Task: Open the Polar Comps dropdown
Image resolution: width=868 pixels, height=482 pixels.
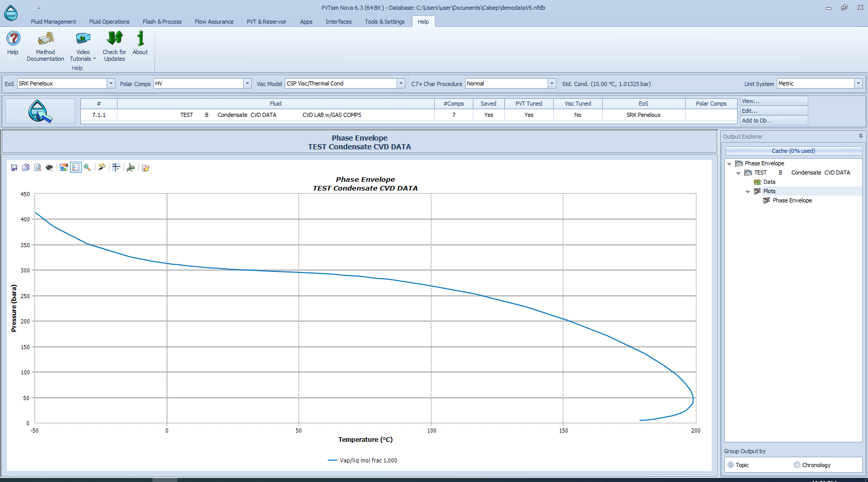Action: point(247,83)
